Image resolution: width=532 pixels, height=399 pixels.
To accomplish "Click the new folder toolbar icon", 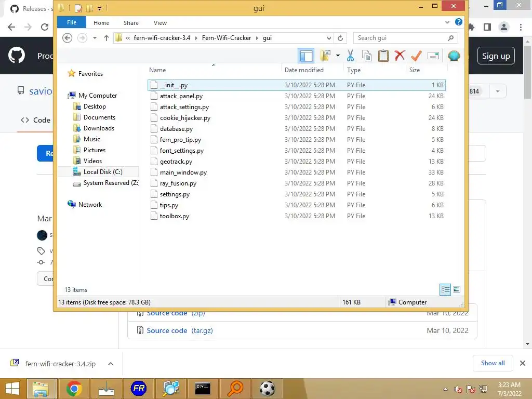I will tap(325, 56).
